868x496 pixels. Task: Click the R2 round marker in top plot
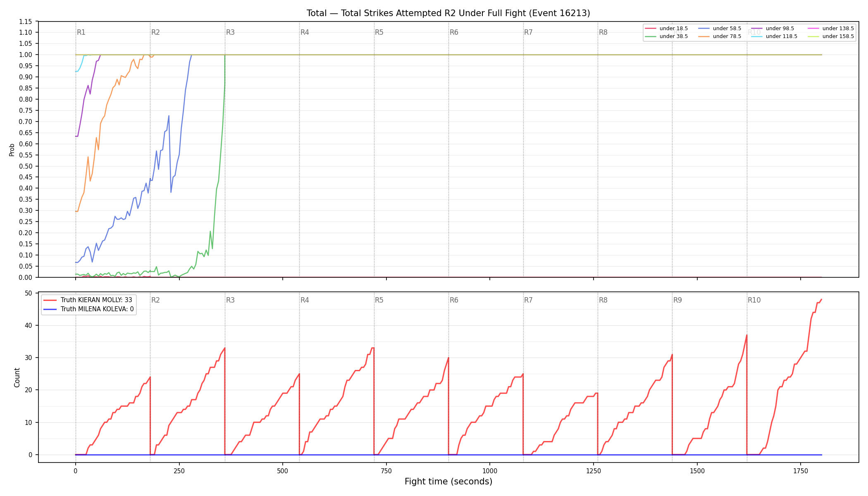point(155,32)
